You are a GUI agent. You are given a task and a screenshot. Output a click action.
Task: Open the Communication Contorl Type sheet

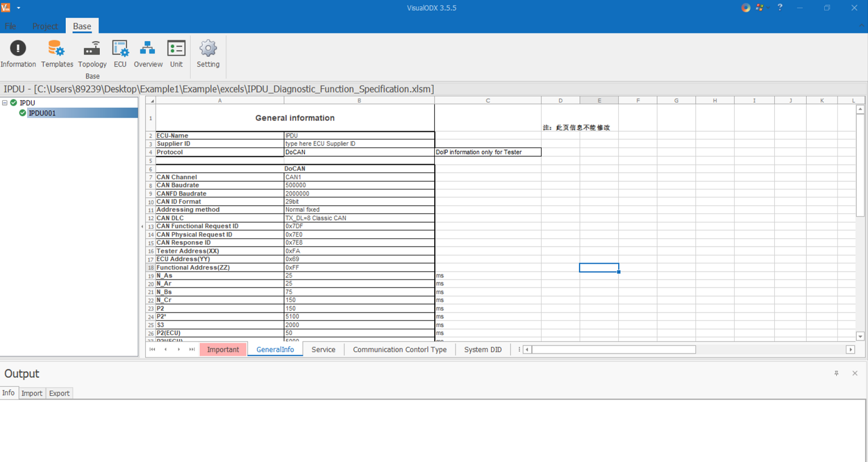(400, 349)
